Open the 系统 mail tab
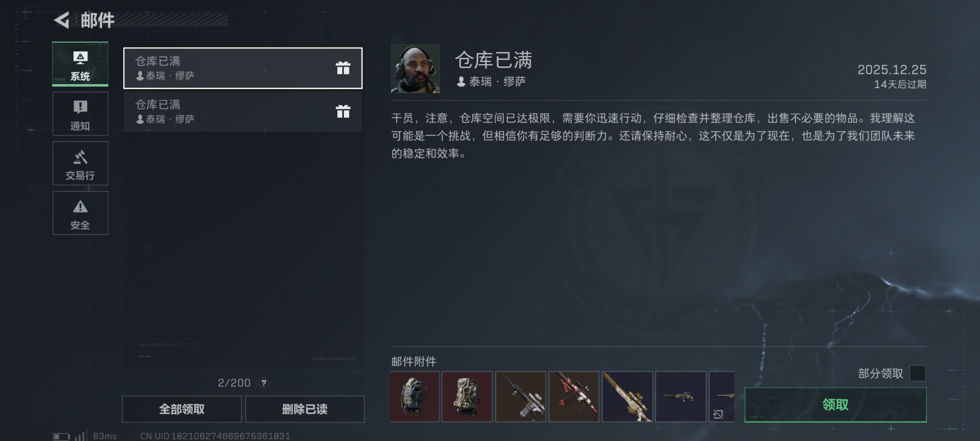The height and width of the screenshot is (441, 980). 80,64
